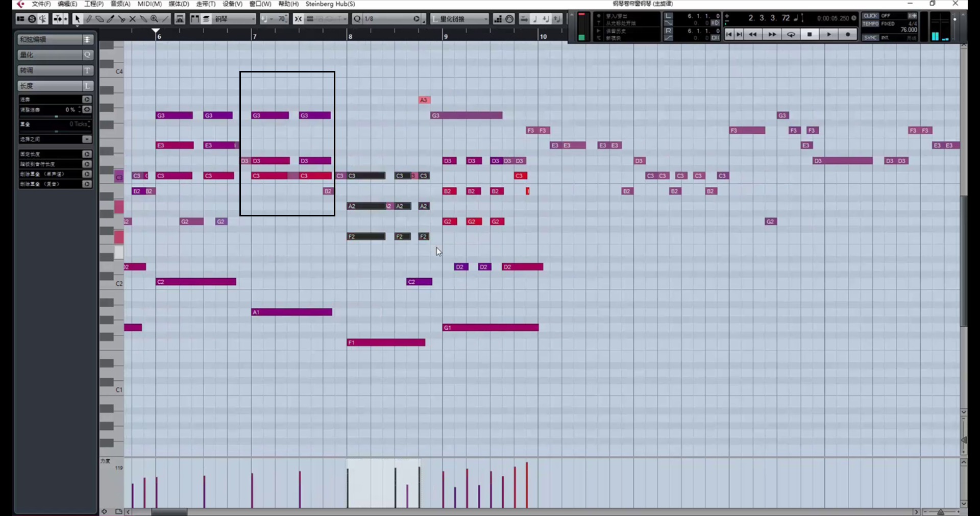Screen dimensions: 980x516
Task: Adjust the transport output level slider
Action: coord(954,27)
